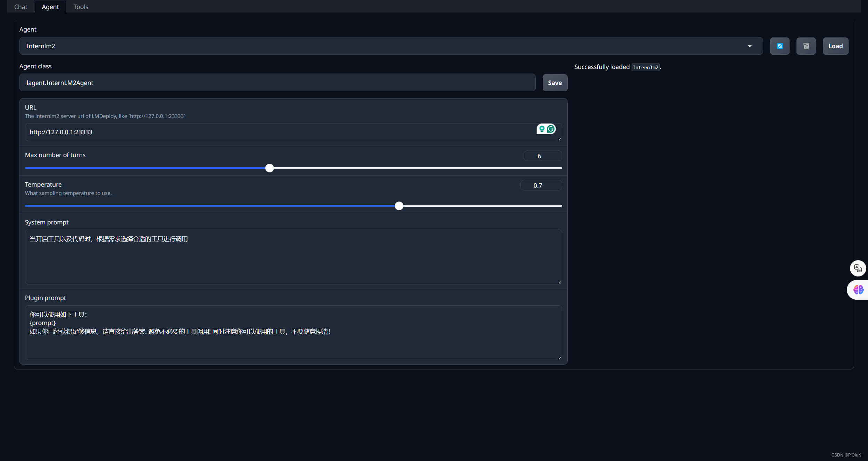The image size is (868, 461).
Task: Click the System prompt resize handle
Action: click(x=560, y=282)
